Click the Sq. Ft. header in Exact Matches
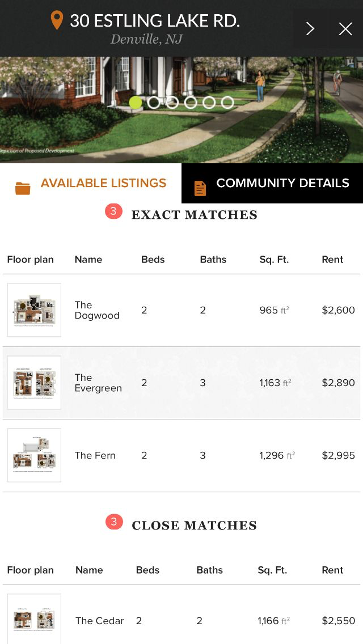 tap(274, 260)
